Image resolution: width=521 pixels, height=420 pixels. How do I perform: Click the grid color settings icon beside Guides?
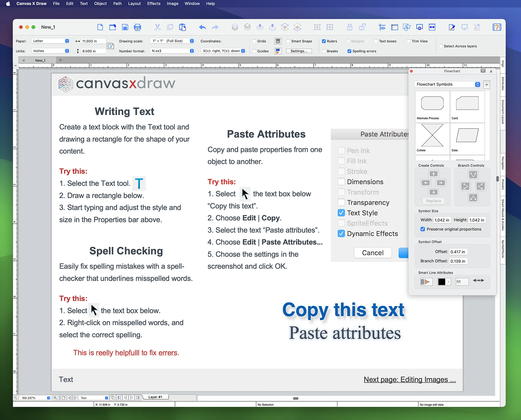278,51
